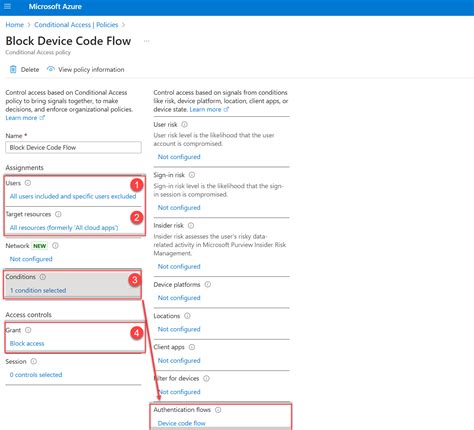Click the View policy information eye icon
The image size is (474, 430).
click(x=51, y=69)
